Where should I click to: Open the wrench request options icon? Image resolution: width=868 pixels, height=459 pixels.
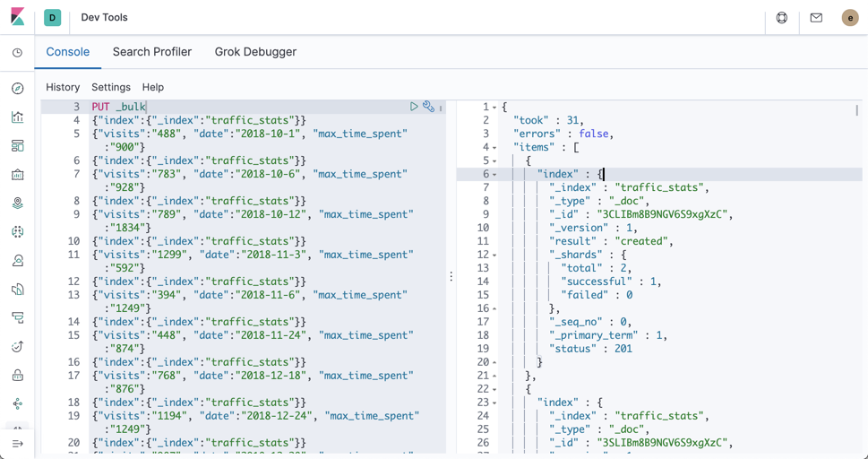pyautogui.click(x=428, y=107)
